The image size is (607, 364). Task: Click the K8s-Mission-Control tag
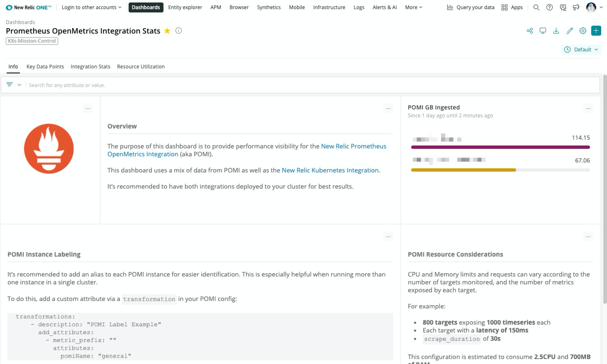32,41
